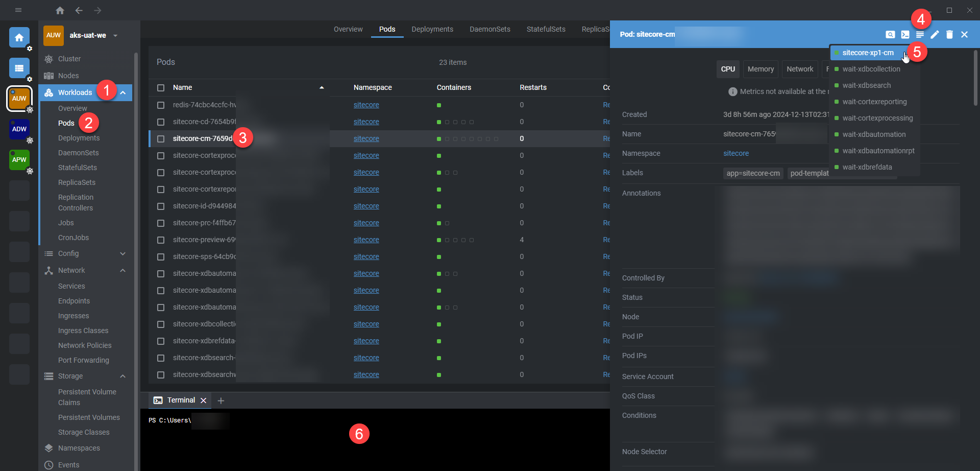
Task: Switch pod metrics to Memory
Action: point(760,69)
